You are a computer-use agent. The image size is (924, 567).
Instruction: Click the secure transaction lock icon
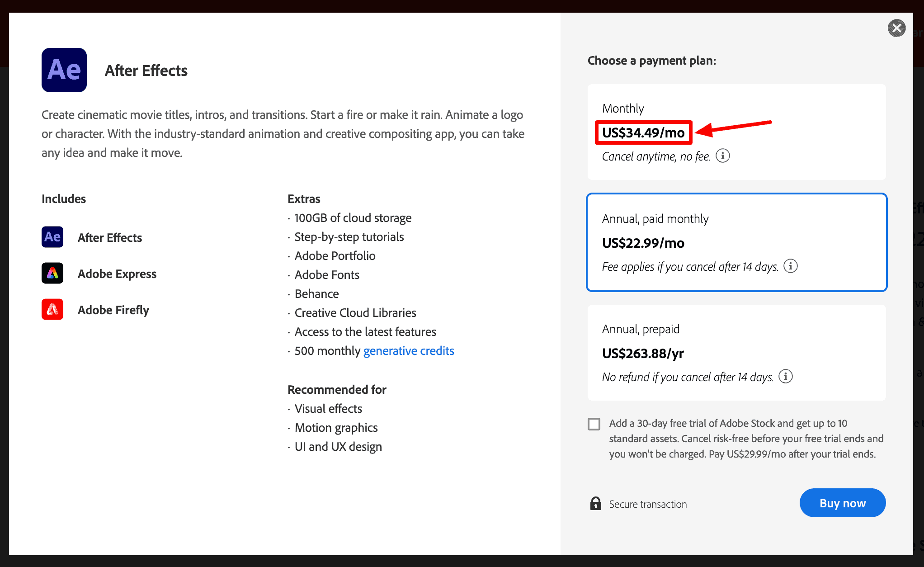[596, 503]
